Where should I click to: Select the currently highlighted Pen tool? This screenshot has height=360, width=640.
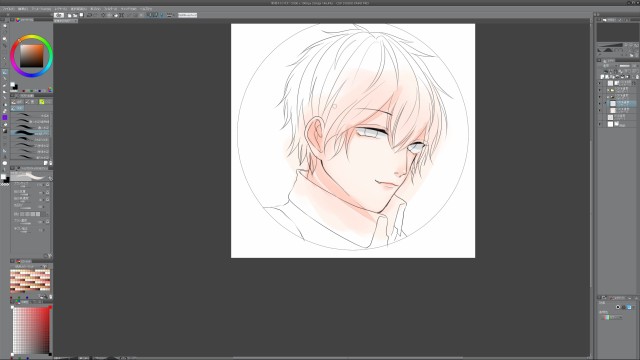(4, 72)
